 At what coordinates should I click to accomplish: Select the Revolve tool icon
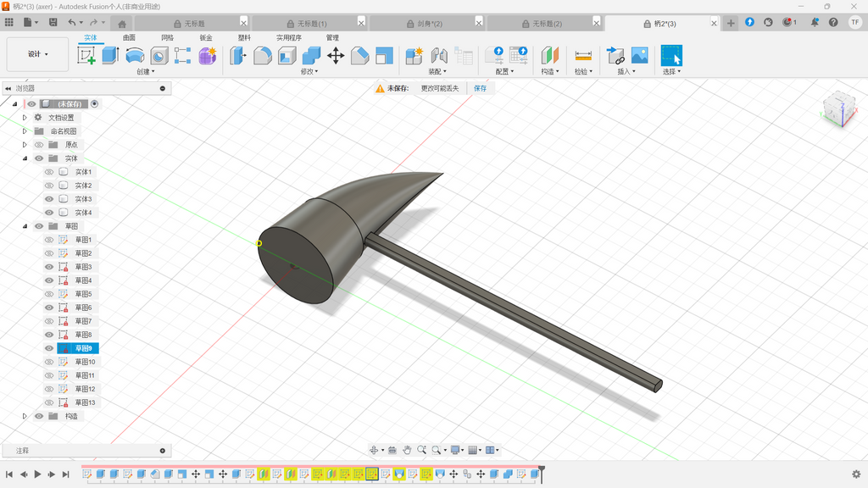click(x=135, y=56)
